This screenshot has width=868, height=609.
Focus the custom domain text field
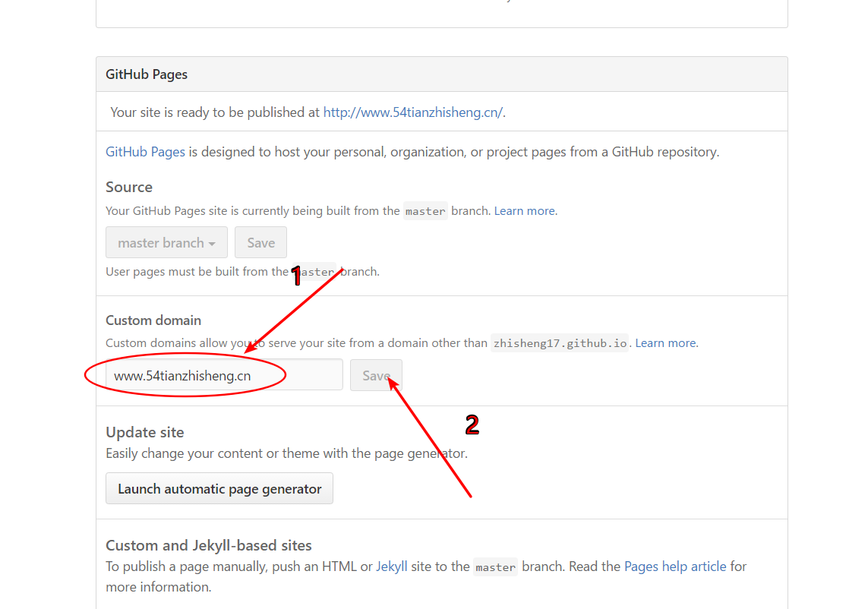224,375
